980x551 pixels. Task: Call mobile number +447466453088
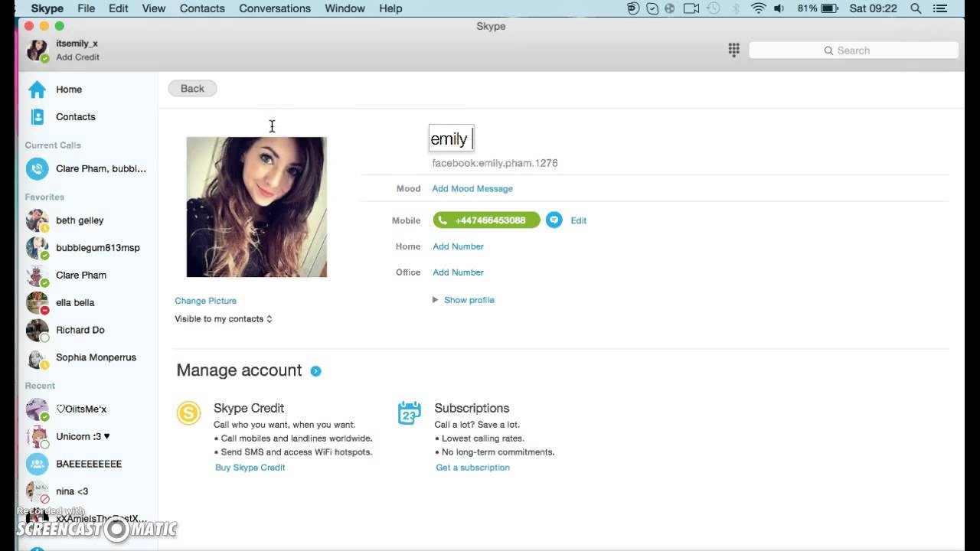486,220
